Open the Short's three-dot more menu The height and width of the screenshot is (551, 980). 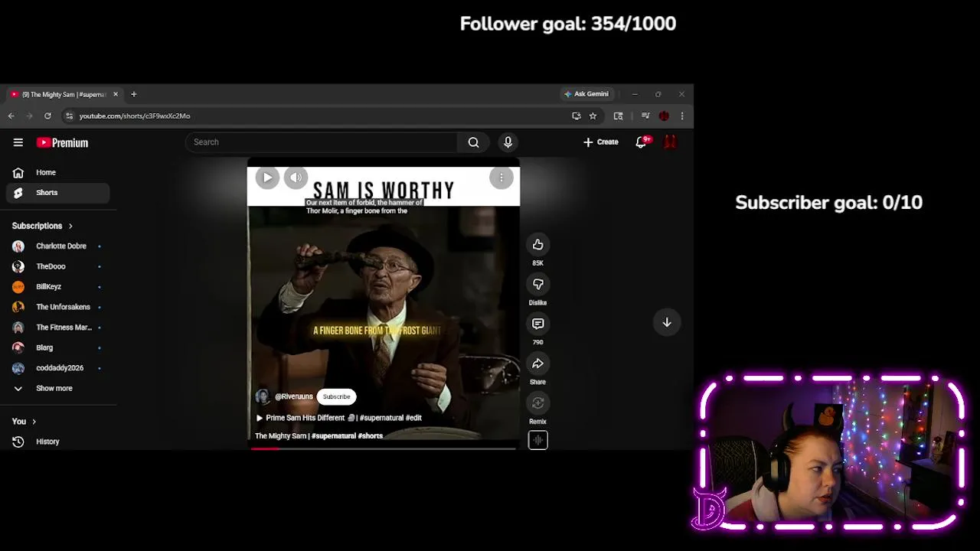coord(501,178)
